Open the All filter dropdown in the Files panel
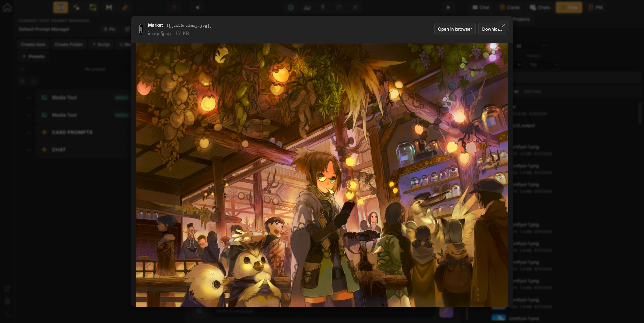 pyautogui.click(x=530, y=46)
